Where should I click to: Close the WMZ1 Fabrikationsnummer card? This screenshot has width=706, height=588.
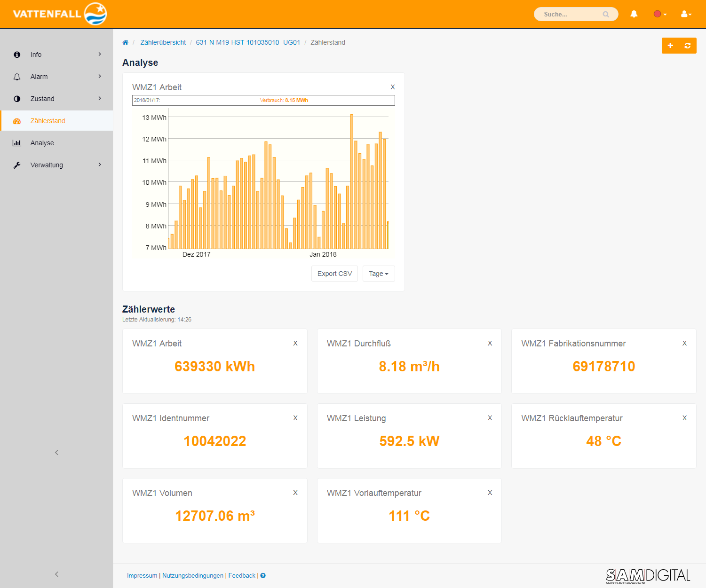pos(685,343)
